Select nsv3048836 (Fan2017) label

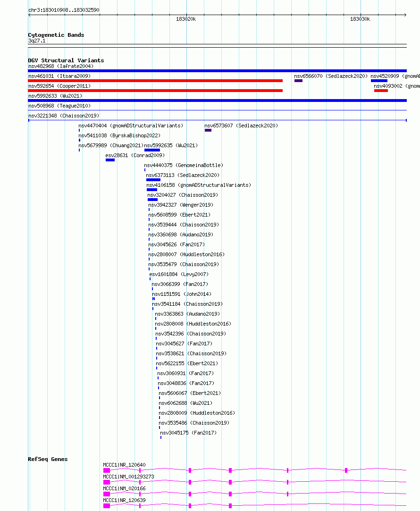click(x=186, y=383)
